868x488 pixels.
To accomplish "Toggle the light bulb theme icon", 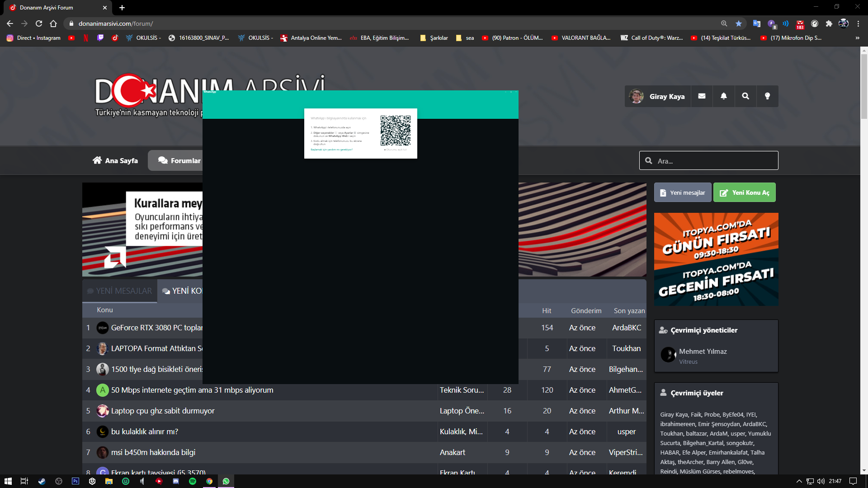I will click(x=767, y=96).
